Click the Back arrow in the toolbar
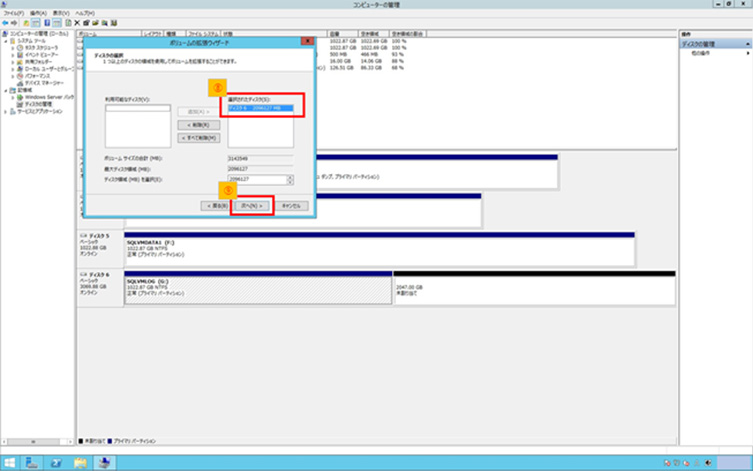Screen dimensions: 753x471 5,23
